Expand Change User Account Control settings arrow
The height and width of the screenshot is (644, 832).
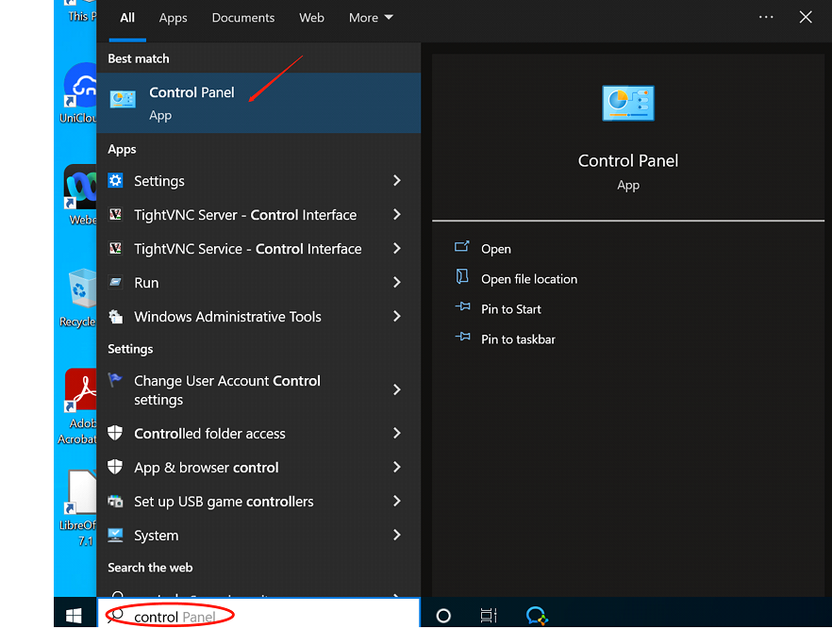[397, 390]
